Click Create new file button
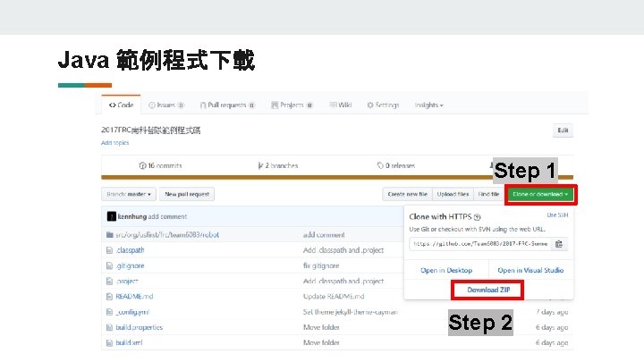This screenshot has width=644, height=362. (x=408, y=194)
